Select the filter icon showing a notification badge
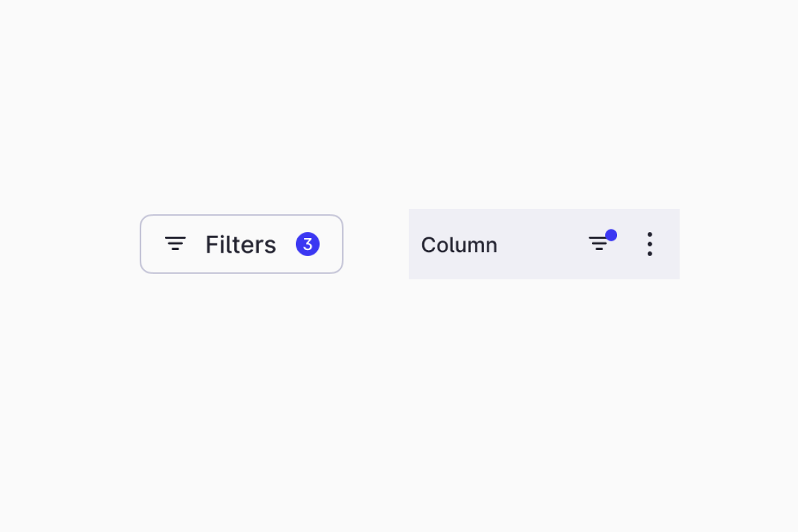The image size is (798, 532). pos(599,243)
